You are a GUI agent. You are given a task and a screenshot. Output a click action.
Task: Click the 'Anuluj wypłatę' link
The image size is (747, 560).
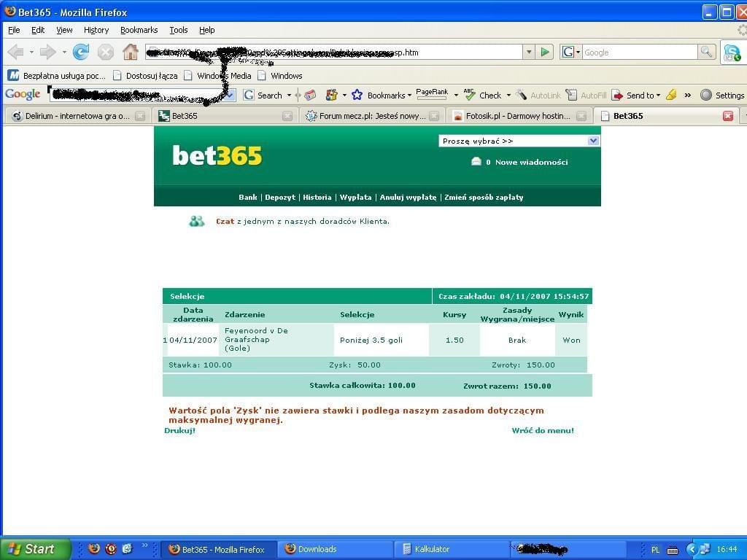[408, 197]
